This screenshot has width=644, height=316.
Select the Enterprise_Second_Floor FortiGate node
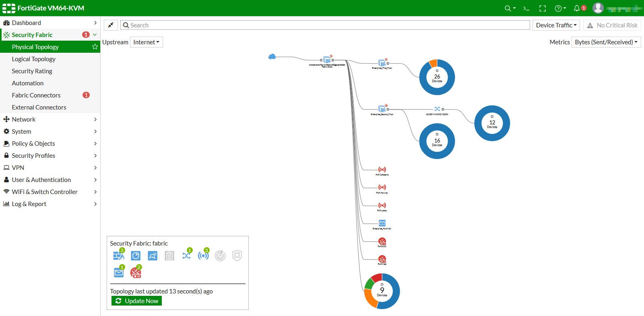[x=382, y=109]
